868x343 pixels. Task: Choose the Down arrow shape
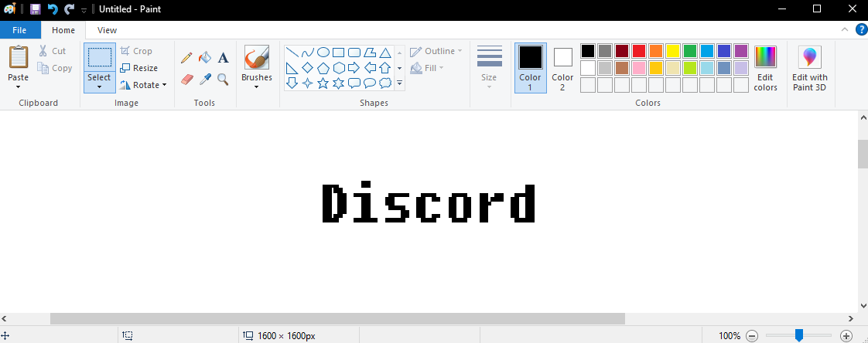292,83
